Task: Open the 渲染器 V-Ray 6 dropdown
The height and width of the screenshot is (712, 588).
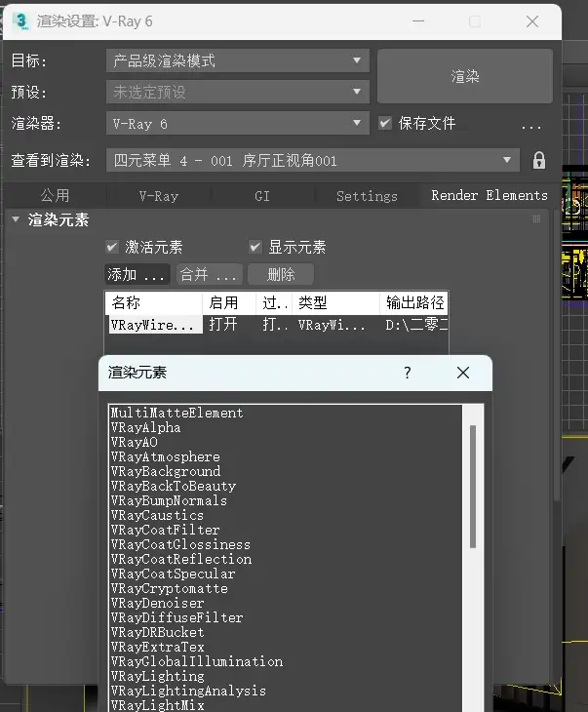Action: (238, 123)
